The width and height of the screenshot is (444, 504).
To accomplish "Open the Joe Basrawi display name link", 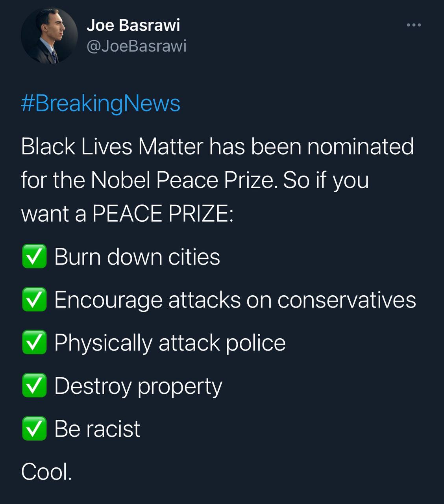I will [133, 25].
